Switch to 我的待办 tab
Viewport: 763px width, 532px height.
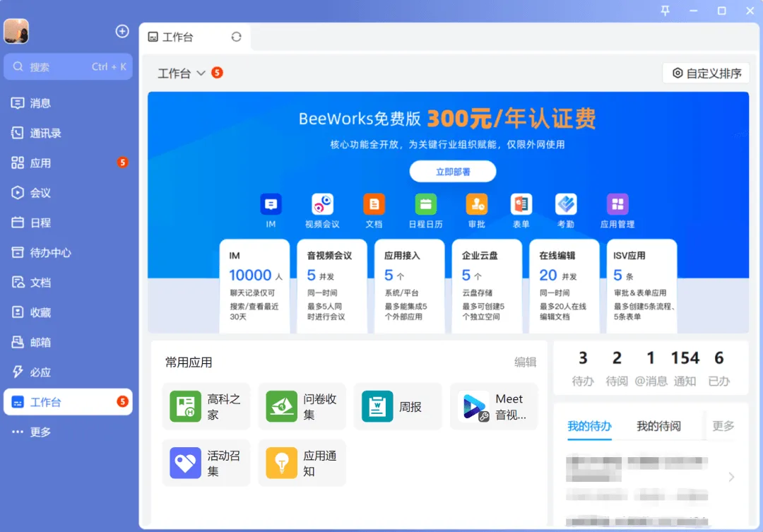(x=589, y=427)
